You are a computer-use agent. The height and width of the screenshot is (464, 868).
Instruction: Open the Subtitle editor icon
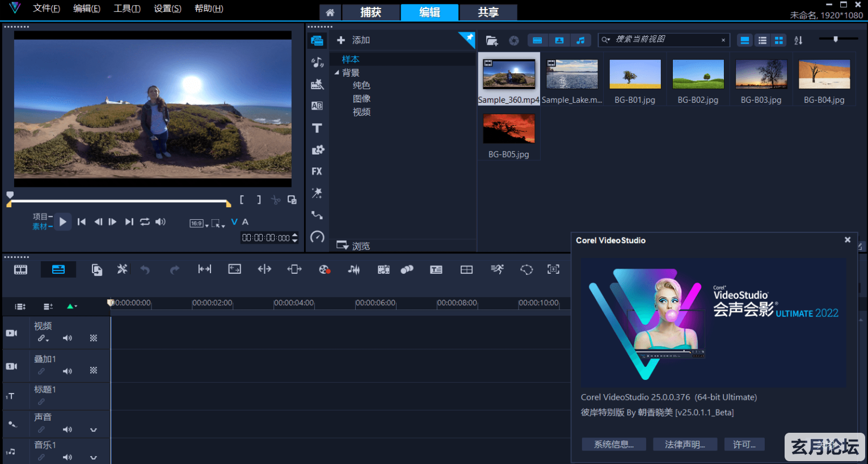436,269
